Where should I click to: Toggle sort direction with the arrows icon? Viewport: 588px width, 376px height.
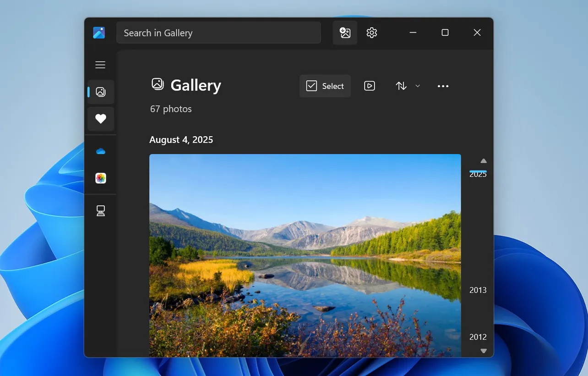(x=401, y=85)
